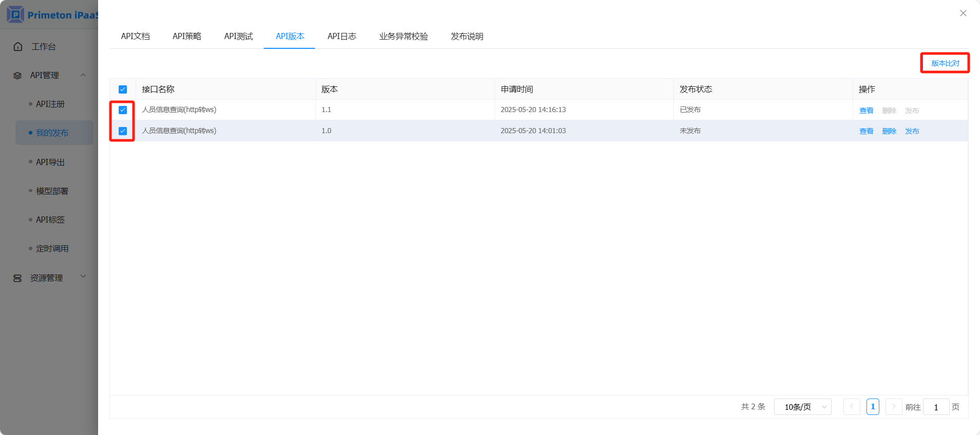The height and width of the screenshot is (435, 980).
Task: Go to the previous page arrow
Action: click(852, 407)
